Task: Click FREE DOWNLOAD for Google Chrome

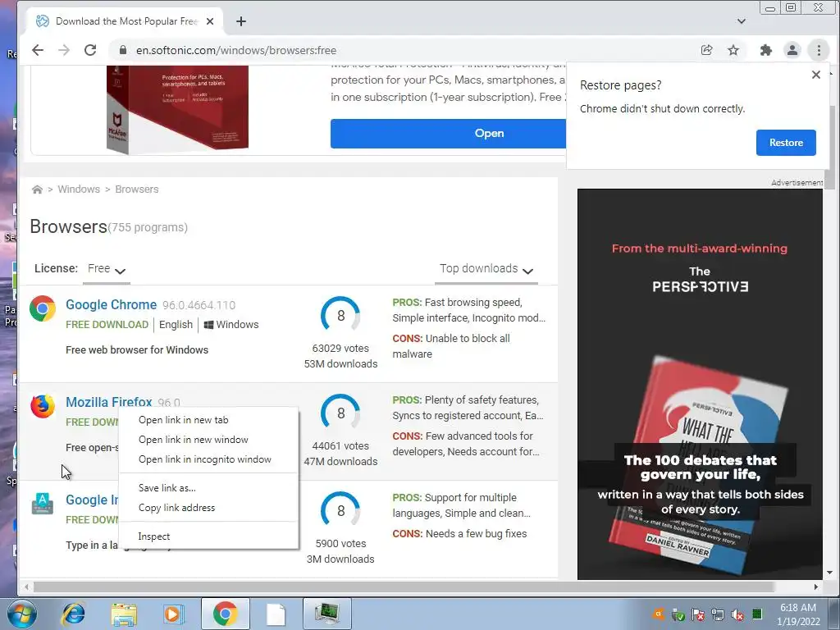Action: click(107, 325)
